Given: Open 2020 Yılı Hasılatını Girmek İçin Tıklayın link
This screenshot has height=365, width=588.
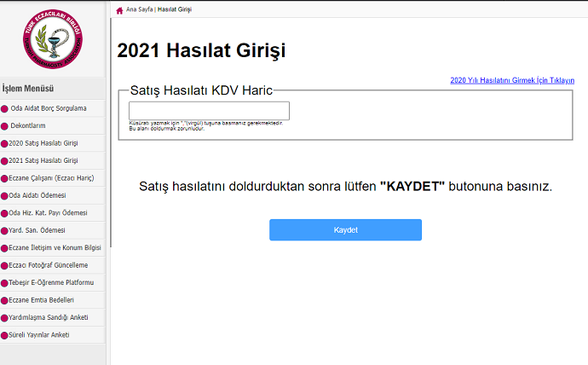Looking at the screenshot, I should click(x=511, y=80).
